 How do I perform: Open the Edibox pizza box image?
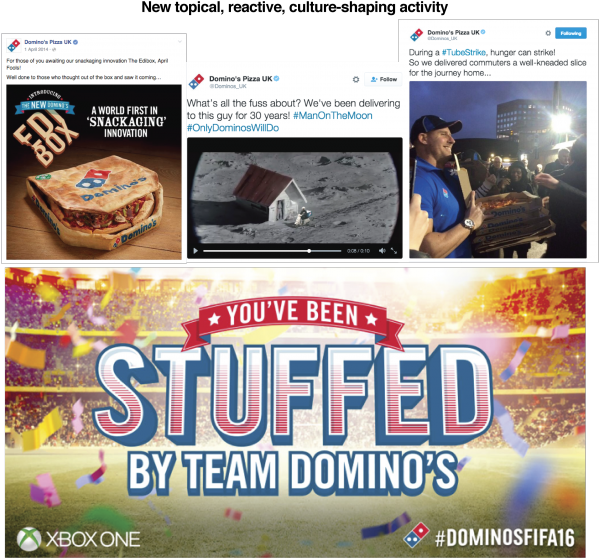click(94, 172)
